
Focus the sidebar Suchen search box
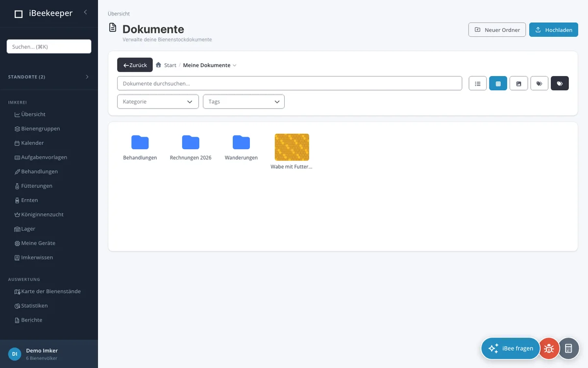coord(49,47)
